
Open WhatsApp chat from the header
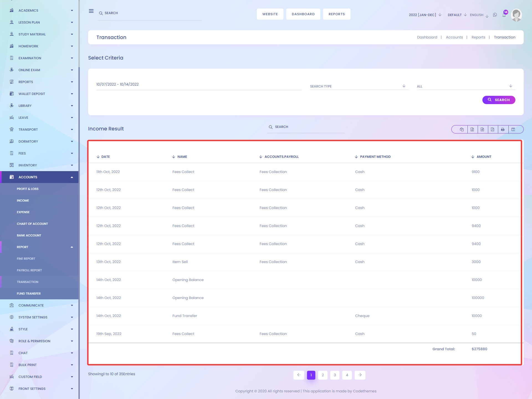coord(495,15)
